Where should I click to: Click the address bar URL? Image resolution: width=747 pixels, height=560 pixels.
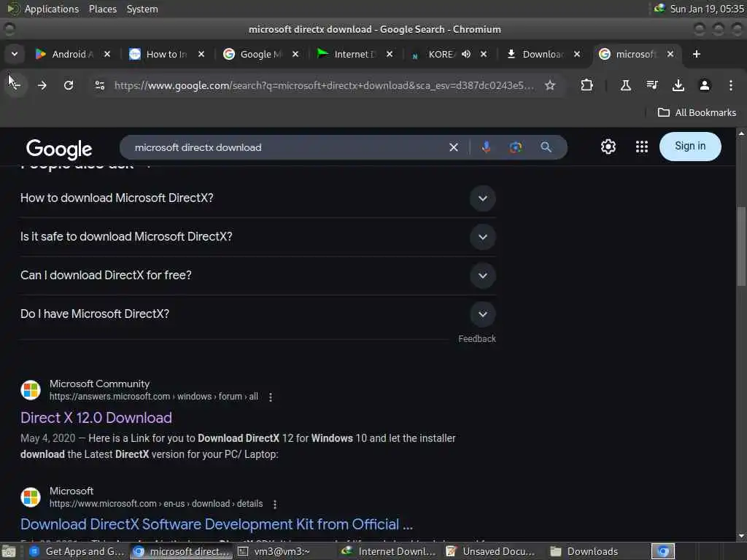pyautogui.click(x=324, y=85)
